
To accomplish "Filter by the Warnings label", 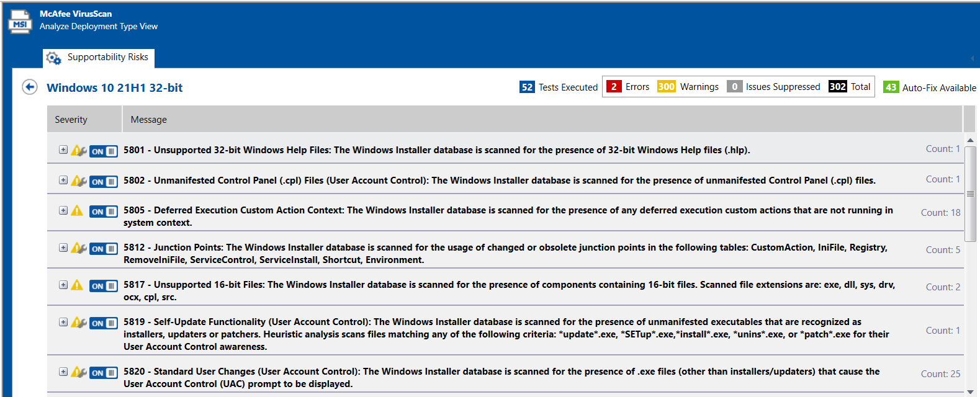I will pos(699,87).
